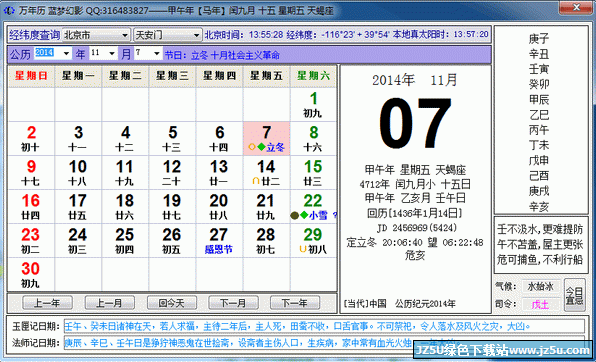The image size is (596, 362).
Task: Select November 1 初九 cell
Action: [x=313, y=105]
